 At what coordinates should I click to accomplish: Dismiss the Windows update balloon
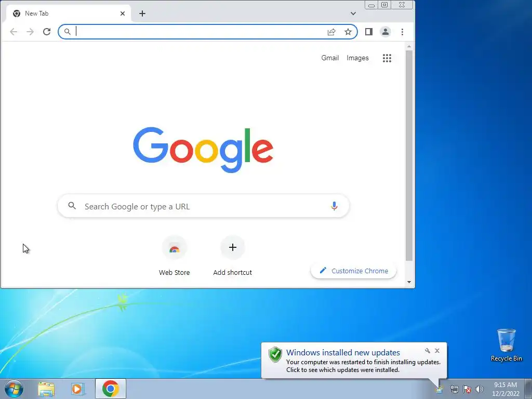tap(437, 351)
